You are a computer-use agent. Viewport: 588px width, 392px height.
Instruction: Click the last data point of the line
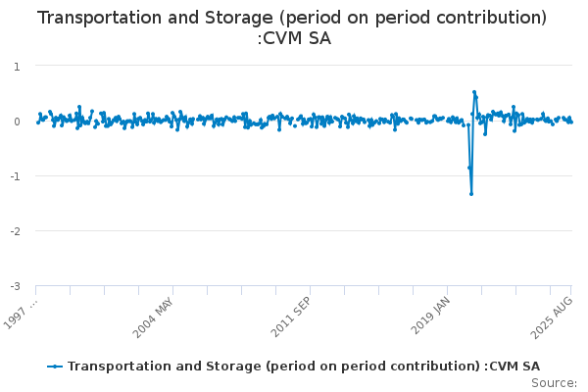tap(571, 122)
